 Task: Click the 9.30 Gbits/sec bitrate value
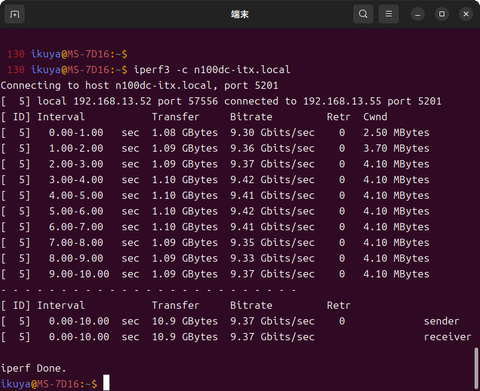pos(272,133)
